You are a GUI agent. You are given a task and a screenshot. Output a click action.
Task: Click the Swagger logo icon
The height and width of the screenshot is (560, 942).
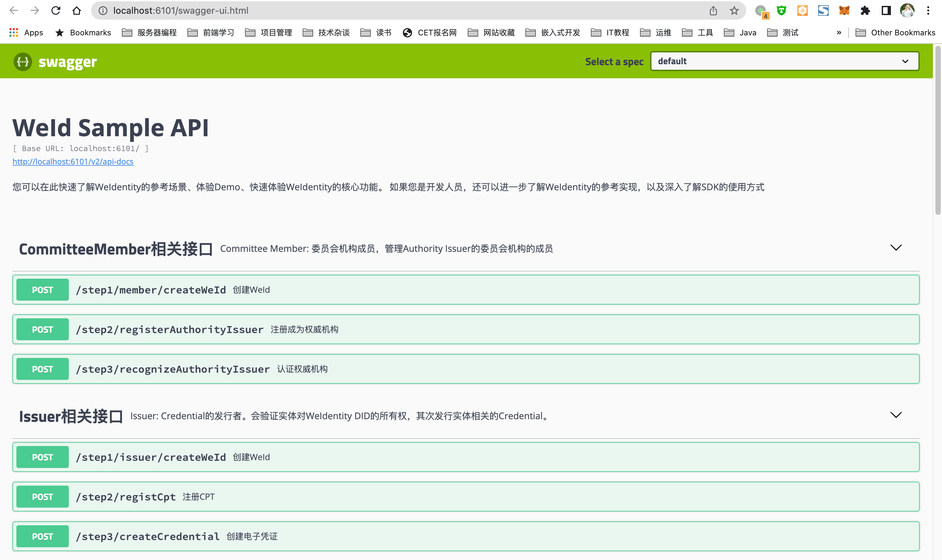[x=23, y=62]
